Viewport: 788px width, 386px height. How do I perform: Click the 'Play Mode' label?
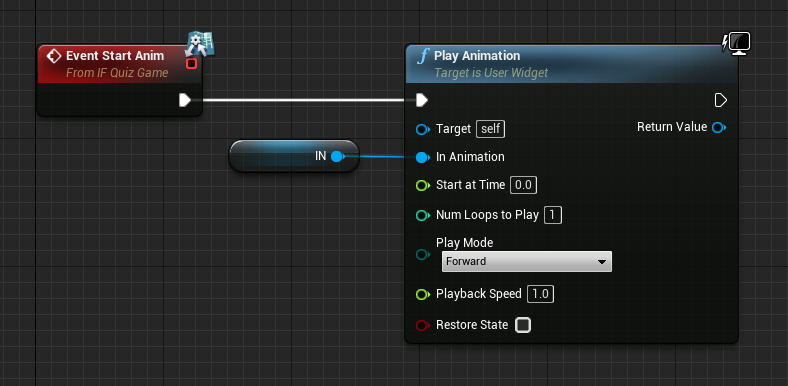[x=464, y=243]
